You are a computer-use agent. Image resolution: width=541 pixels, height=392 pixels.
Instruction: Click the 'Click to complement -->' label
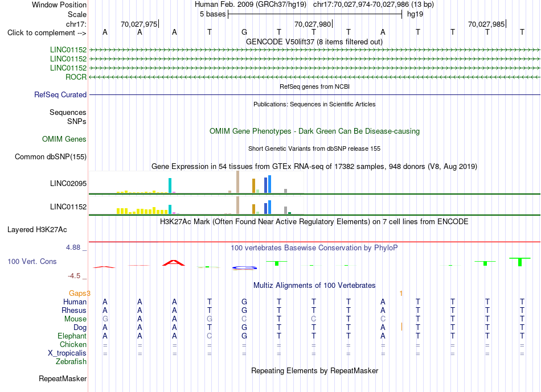47,33
